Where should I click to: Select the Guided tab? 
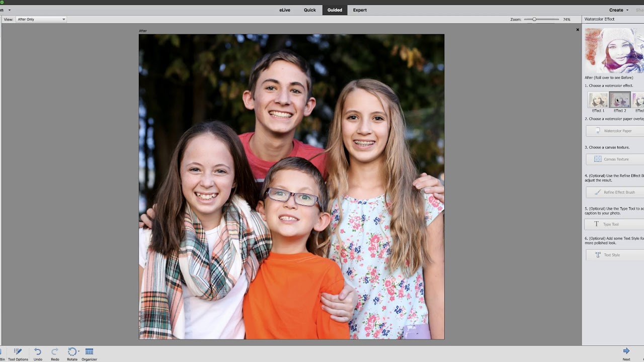click(x=335, y=10)
